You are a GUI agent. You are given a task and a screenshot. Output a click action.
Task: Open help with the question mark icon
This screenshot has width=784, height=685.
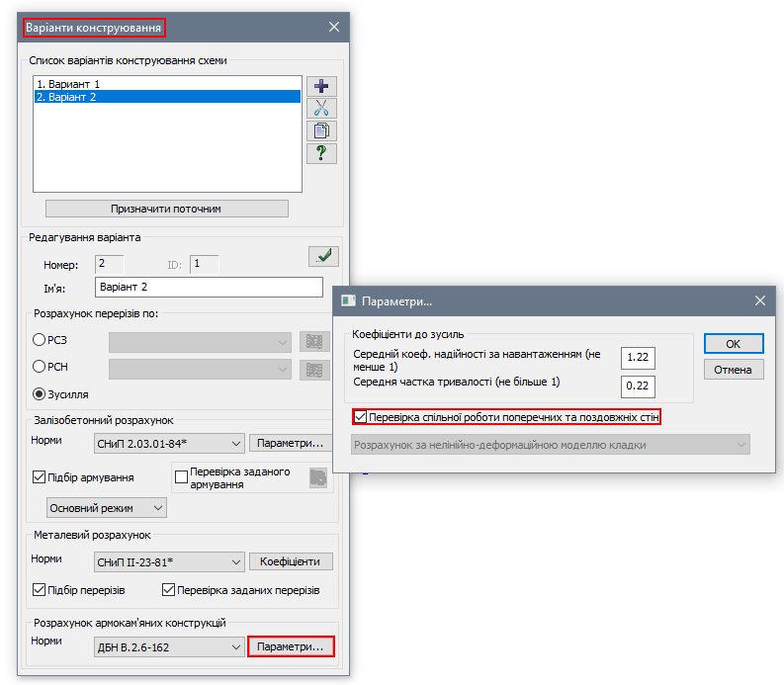coord(320,153)
